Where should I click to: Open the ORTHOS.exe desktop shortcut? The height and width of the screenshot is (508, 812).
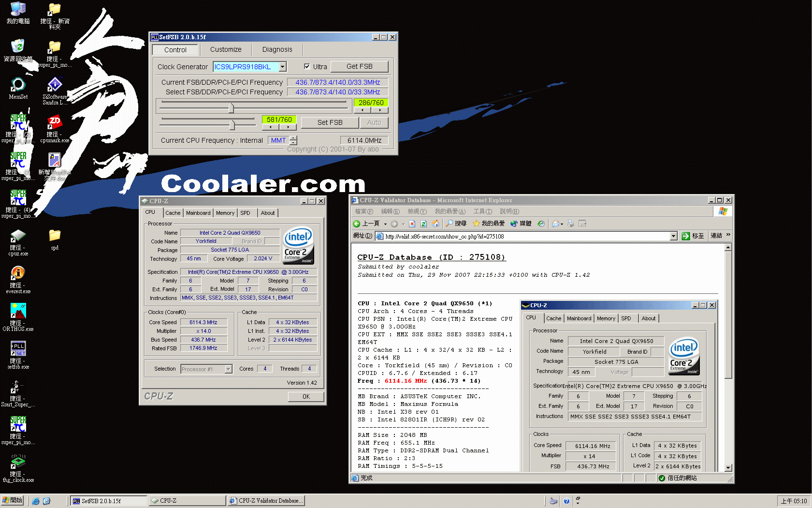[x=18, y=318]
